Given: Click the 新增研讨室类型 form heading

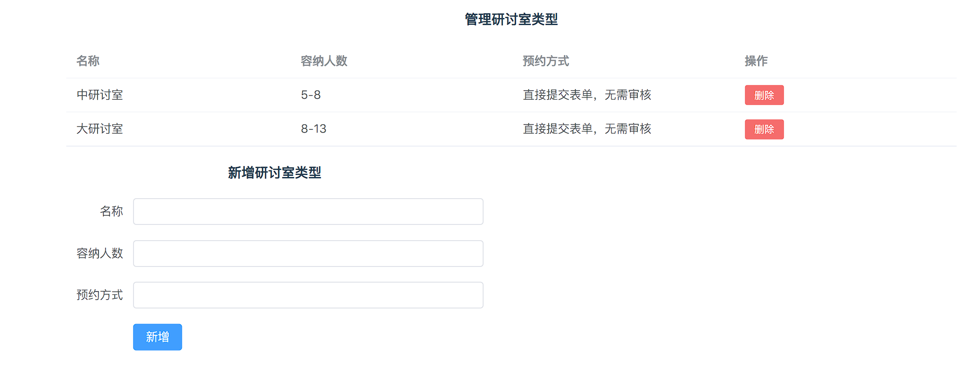Looking at the screenshot, I should (x=274, y=173).
